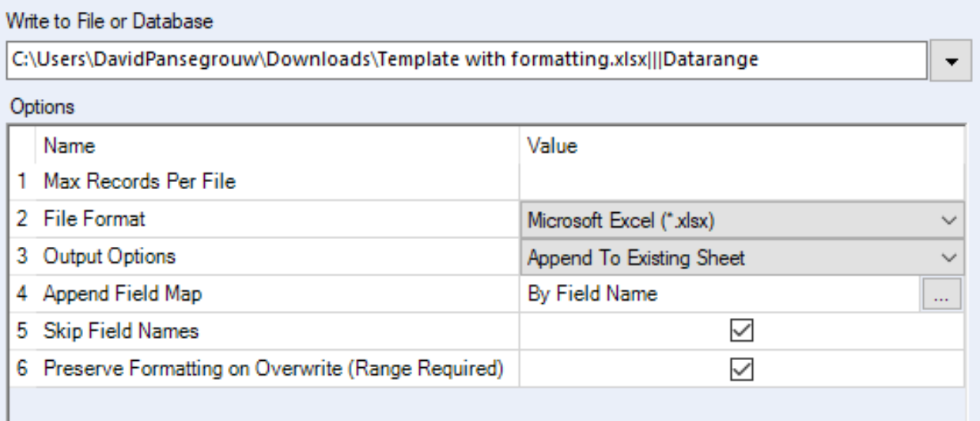Click the Value column header
The image size is (980, 421).
pyautogui.click(x=552, y=146)
